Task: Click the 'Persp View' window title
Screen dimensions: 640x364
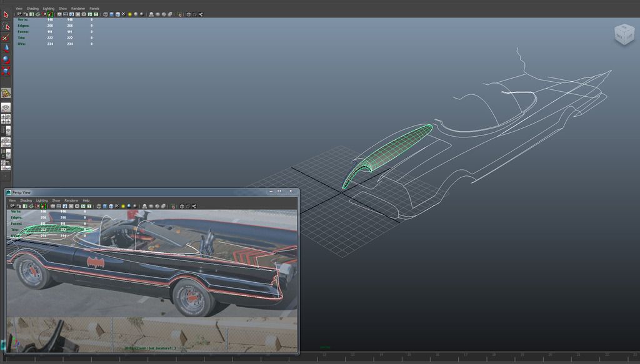Action: [21, 192]
